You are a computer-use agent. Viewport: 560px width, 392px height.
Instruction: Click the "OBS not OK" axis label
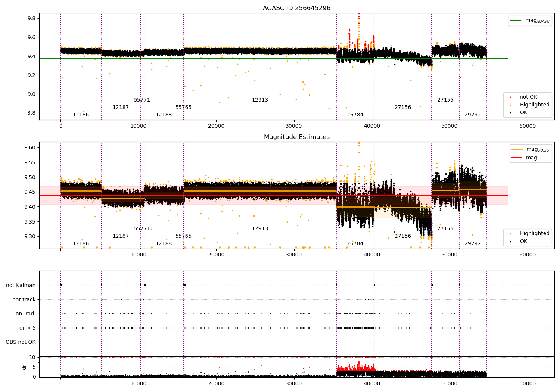pyautogui.click(x=21, y=342)
